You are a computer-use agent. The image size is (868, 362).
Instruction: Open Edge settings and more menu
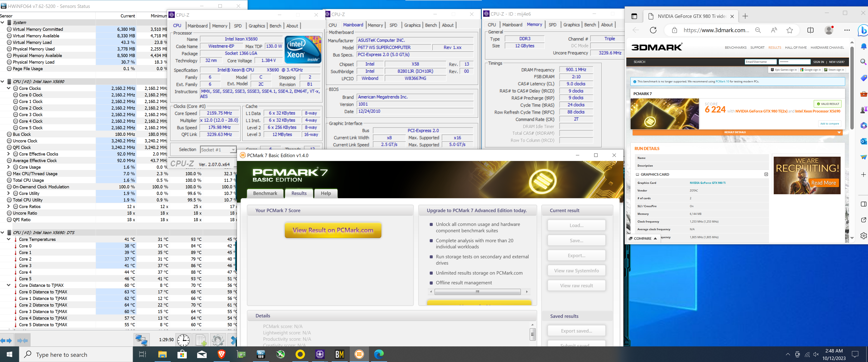[847, 30]
